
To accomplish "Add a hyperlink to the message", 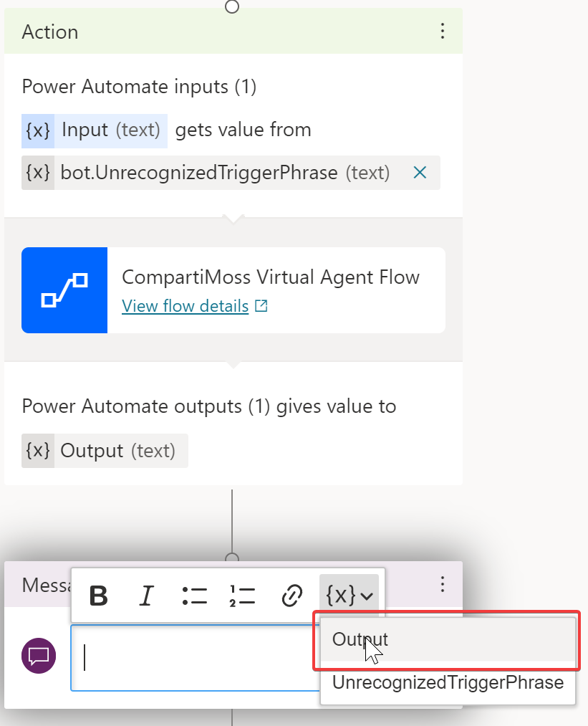I will (x=291, y=596).
